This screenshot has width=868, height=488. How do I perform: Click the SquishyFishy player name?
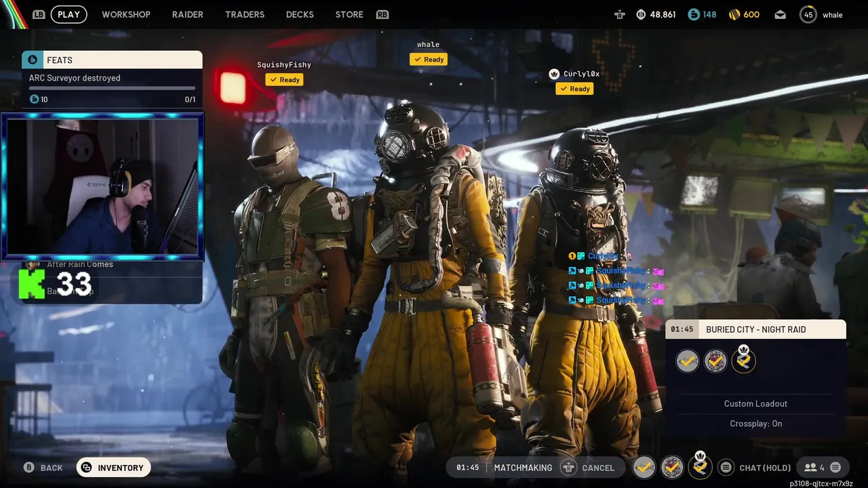pyautogui.click(x=284, y=65)
